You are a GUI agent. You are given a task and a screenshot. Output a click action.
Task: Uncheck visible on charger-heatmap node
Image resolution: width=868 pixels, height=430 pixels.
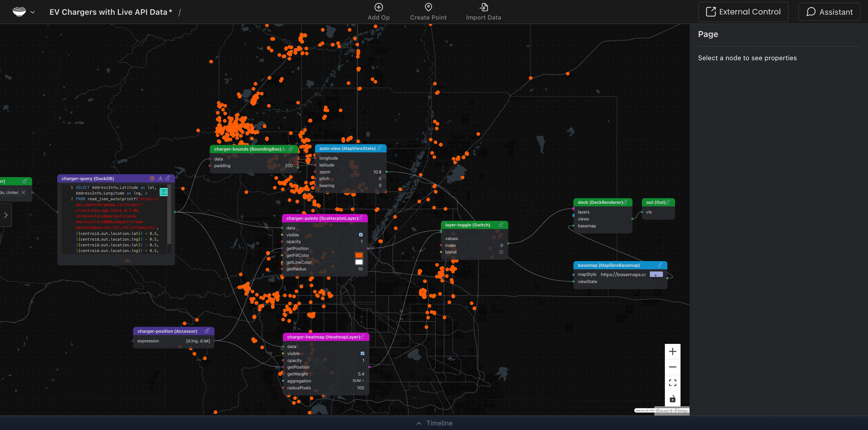click(x=363, y=353)
